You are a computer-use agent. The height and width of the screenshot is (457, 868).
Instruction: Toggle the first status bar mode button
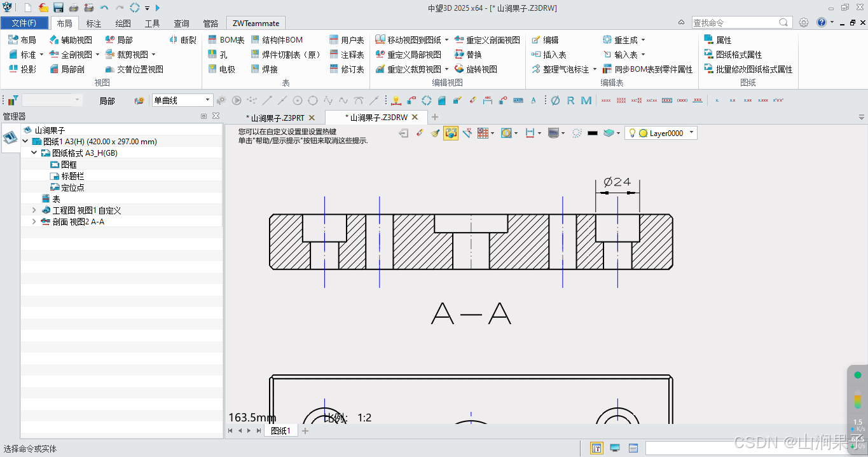596,448
